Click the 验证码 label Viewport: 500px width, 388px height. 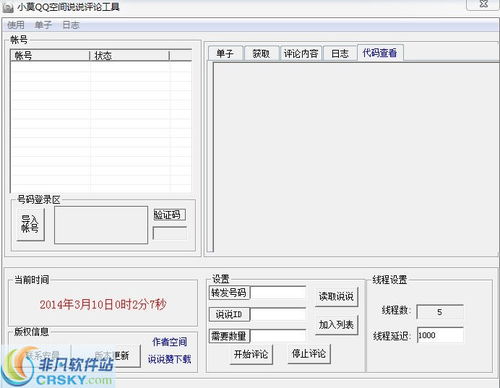tap(169, 215)
